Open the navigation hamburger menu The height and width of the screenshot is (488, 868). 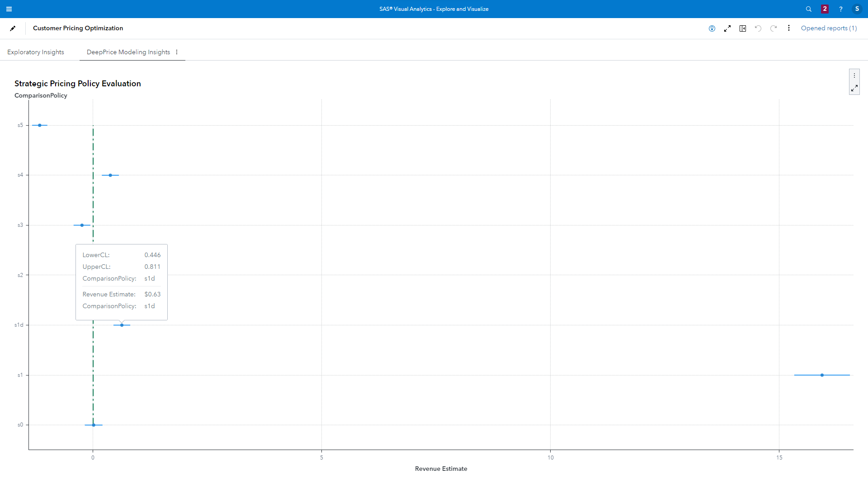[x=9, y=9]
